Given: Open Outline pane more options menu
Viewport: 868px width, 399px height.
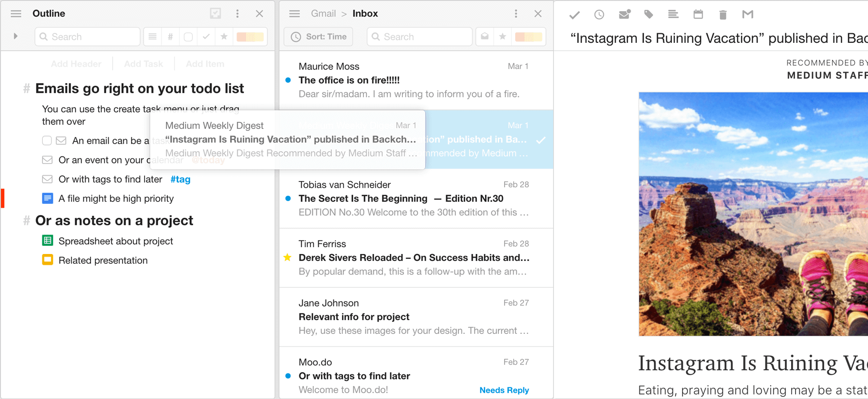Looking at the screenshot, I should tap(237, 14).
